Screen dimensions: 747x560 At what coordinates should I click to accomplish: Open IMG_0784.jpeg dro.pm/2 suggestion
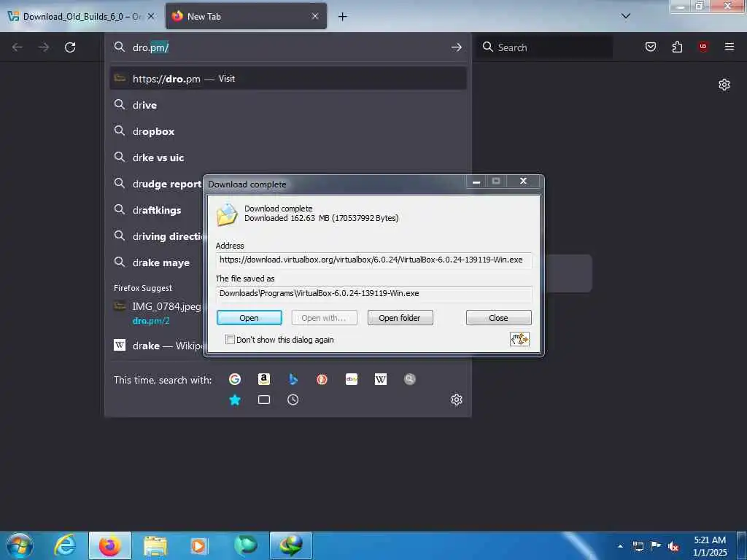point(157,313)
